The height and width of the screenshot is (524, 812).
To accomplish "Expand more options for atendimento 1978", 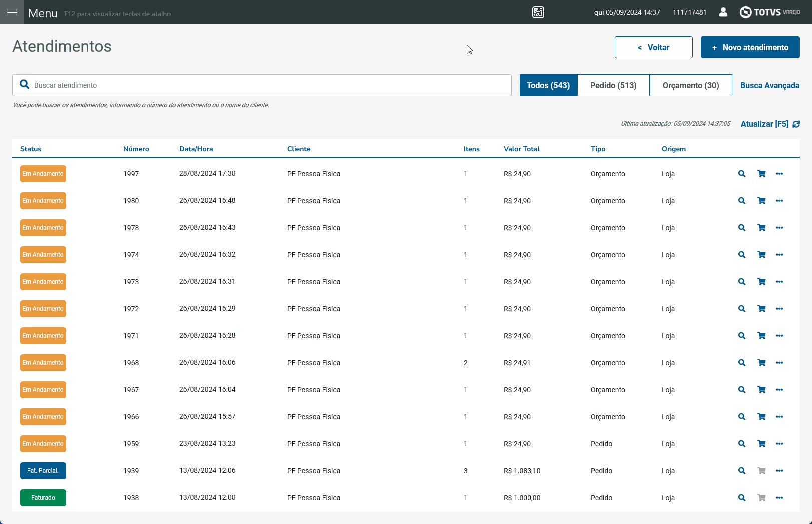I will pos(779,228).
